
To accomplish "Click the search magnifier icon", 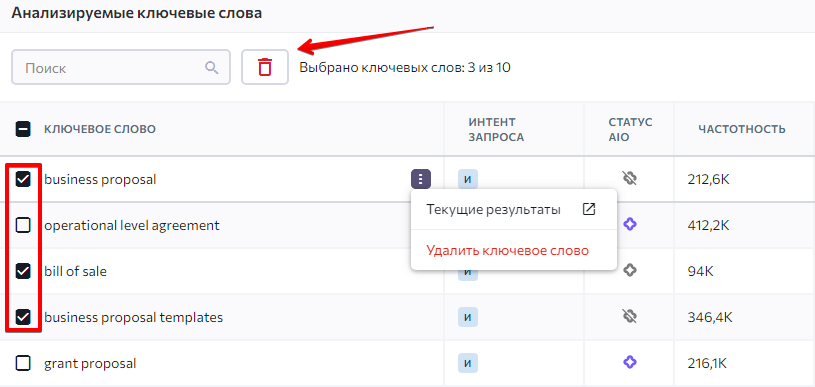I will click(x=212, y=68).
